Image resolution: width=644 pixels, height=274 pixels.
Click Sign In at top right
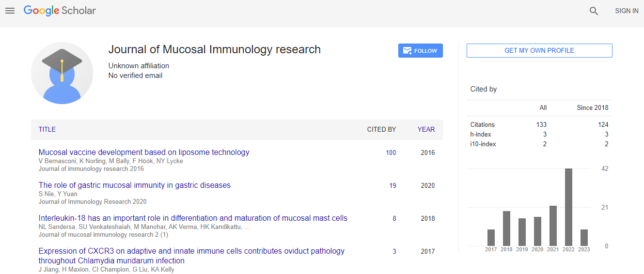[626, 11]
